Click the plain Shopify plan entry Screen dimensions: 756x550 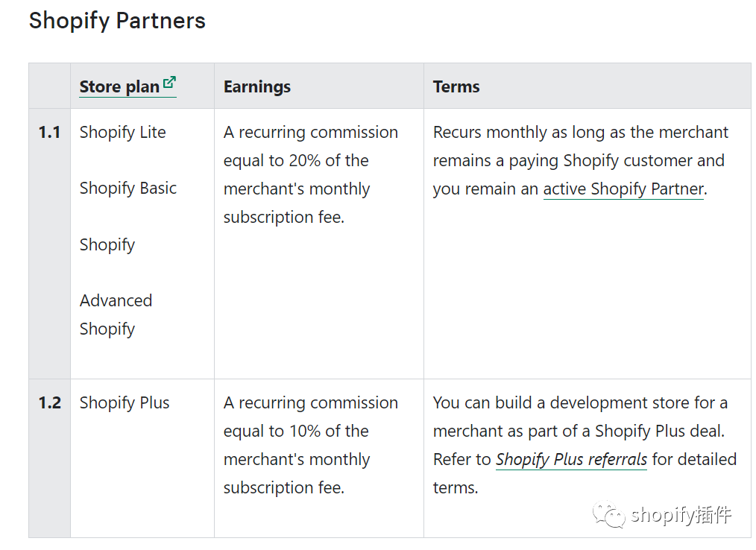[107, 244]
